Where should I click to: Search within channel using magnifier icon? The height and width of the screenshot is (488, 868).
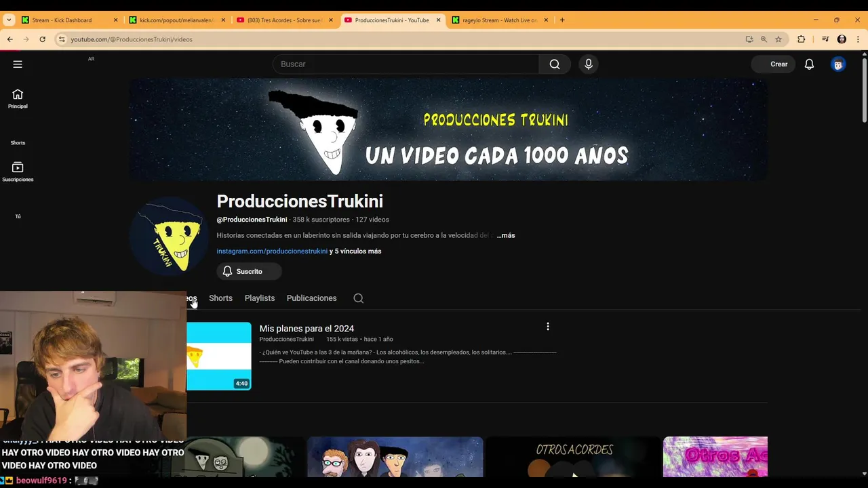(359, 298)
